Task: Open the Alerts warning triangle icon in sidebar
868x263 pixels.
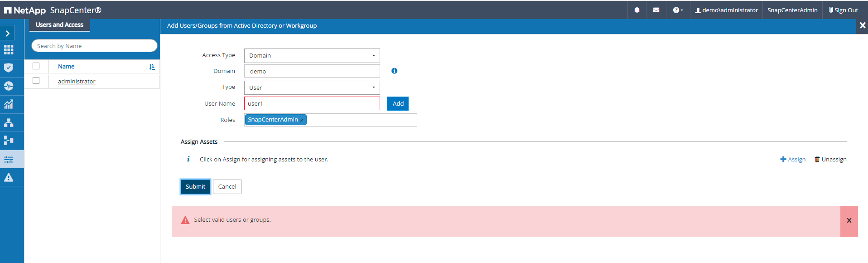Action: click(x=9, y=177)
